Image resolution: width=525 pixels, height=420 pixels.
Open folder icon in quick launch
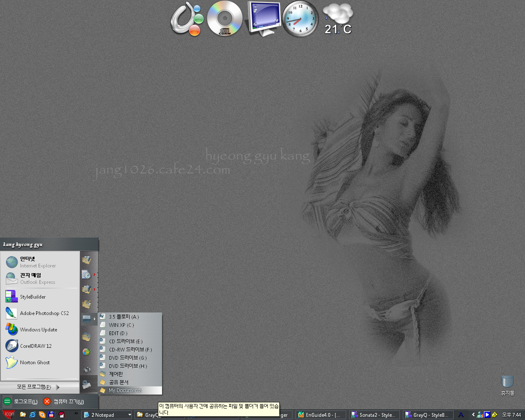coord(23,415)
